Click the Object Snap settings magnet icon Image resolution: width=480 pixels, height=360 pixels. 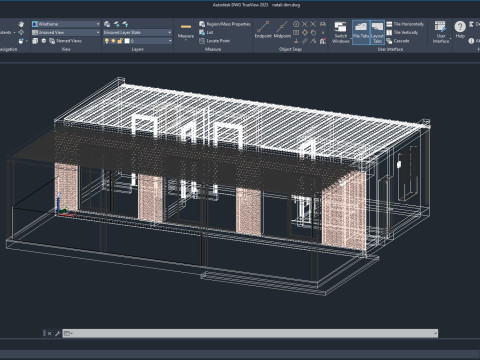(x=323, y=41)
